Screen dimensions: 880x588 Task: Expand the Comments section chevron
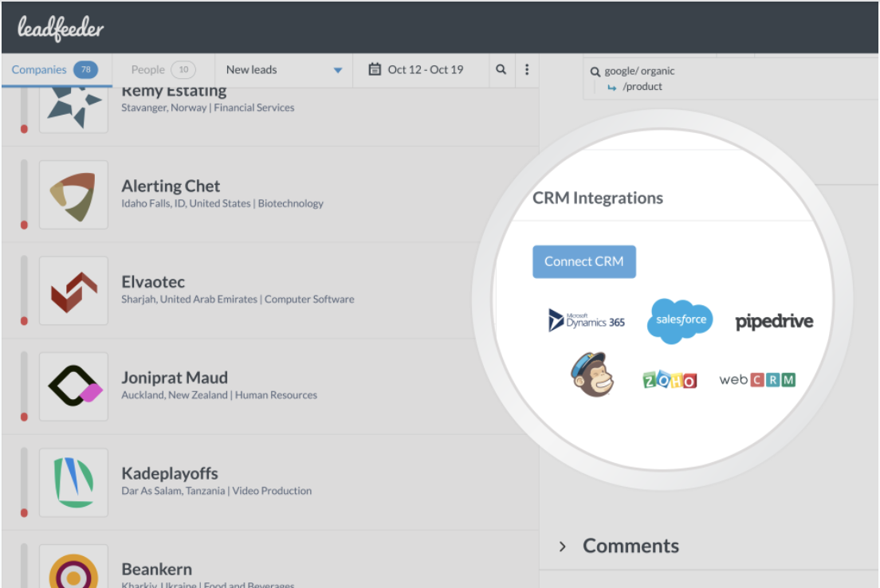pos(562,546)
